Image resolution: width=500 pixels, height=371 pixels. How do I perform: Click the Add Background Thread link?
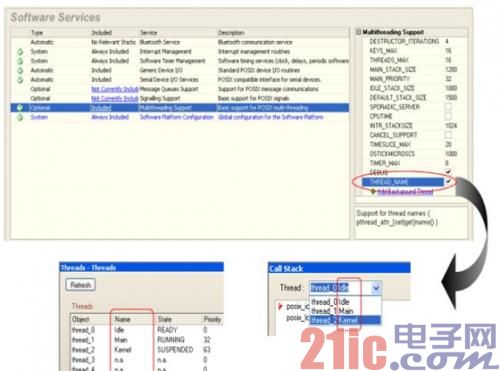pyautogui.click(x=405, y=191)
